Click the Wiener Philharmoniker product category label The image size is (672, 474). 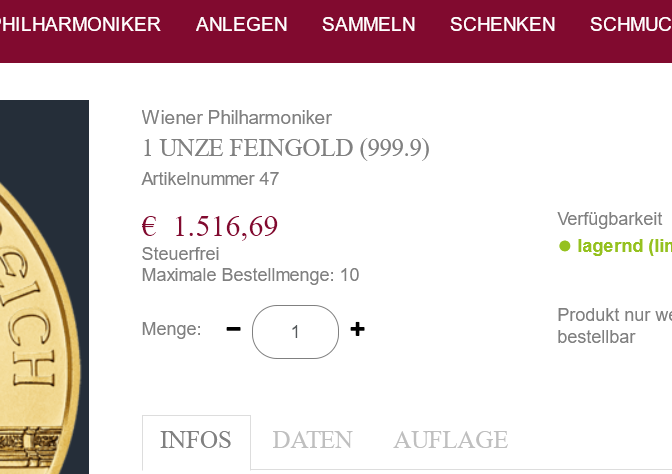tap(237, 118)
